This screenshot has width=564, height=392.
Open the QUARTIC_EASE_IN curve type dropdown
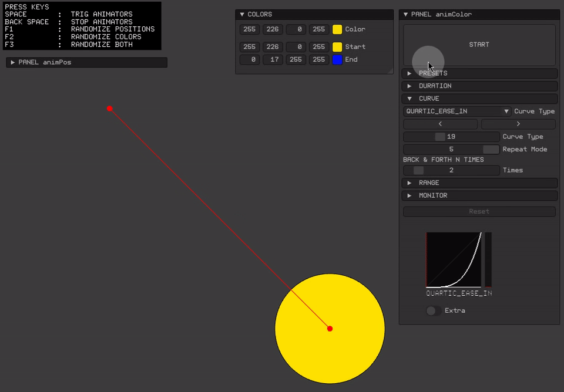point(457,111)
